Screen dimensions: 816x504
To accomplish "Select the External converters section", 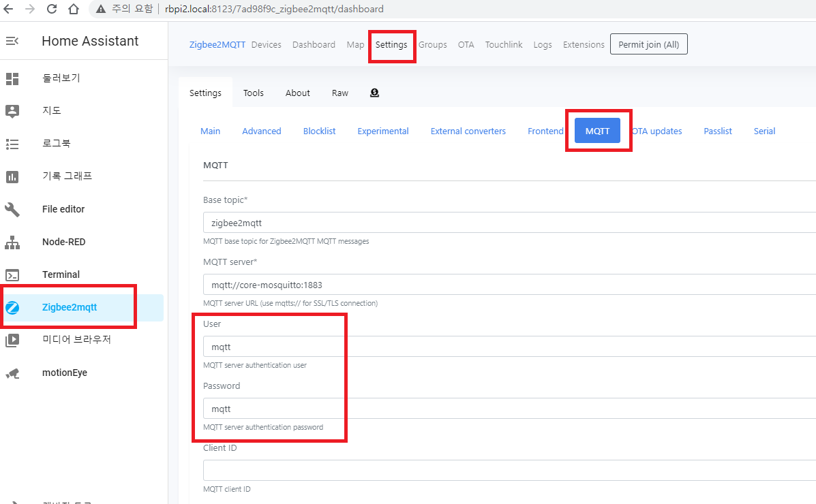I will coord(468,131).
